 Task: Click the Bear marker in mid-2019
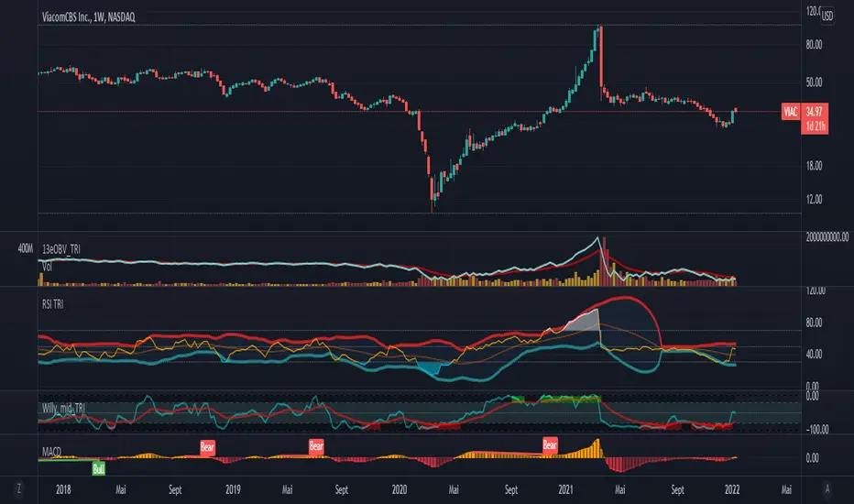(x=316, y=446)
